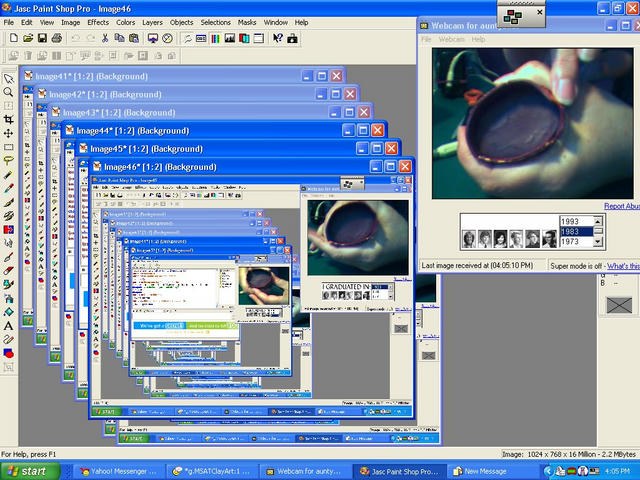Open the Webcam menu in webcam window

[451, 39]
